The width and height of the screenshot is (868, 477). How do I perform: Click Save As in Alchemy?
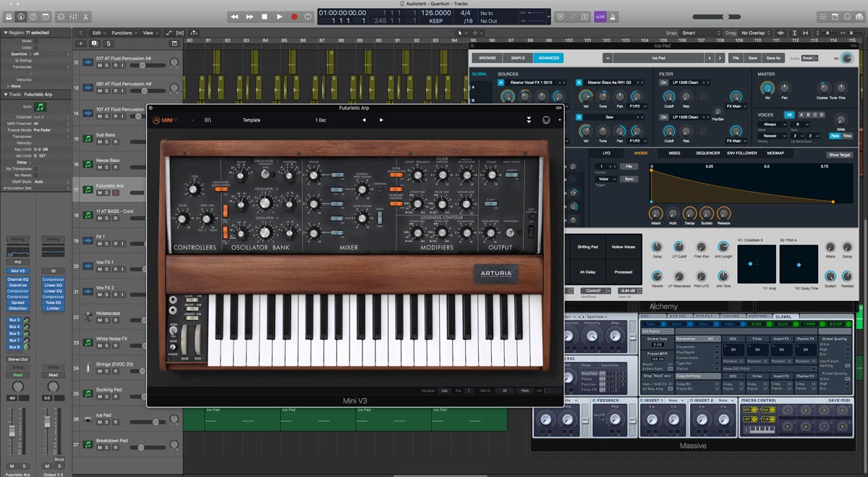773,58
